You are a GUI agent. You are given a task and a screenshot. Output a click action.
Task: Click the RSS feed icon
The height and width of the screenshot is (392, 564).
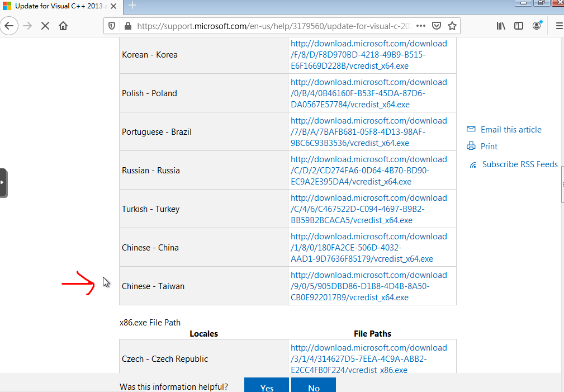pyautogui.click(x=473, y=165)
